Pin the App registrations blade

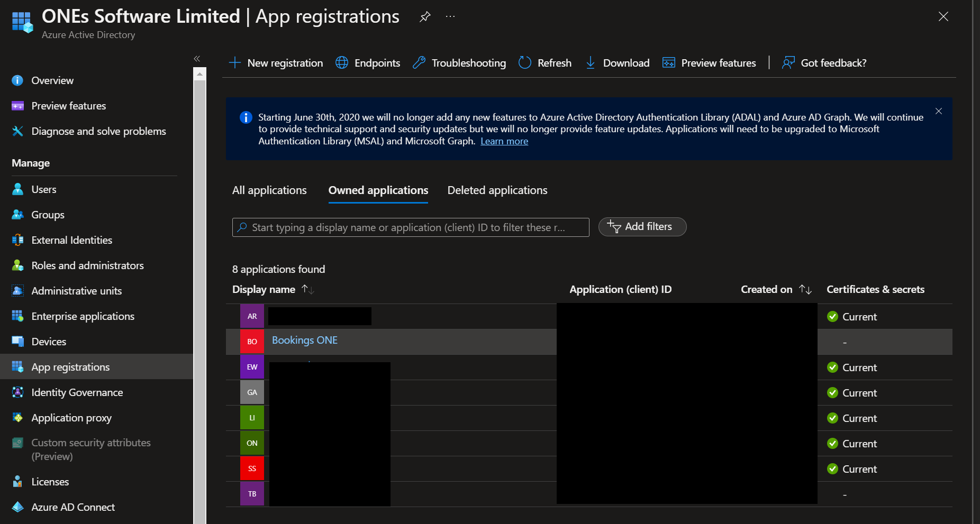point(424,17)
